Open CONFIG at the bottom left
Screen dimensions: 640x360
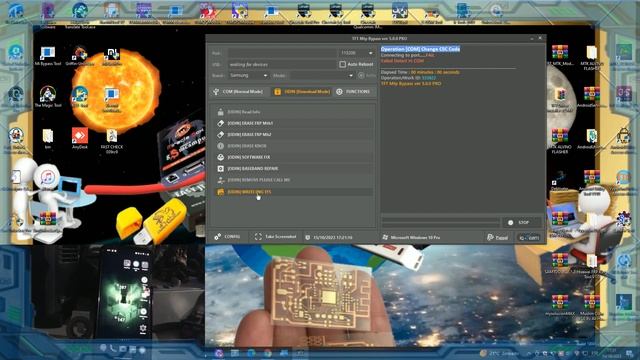(228, 237)
